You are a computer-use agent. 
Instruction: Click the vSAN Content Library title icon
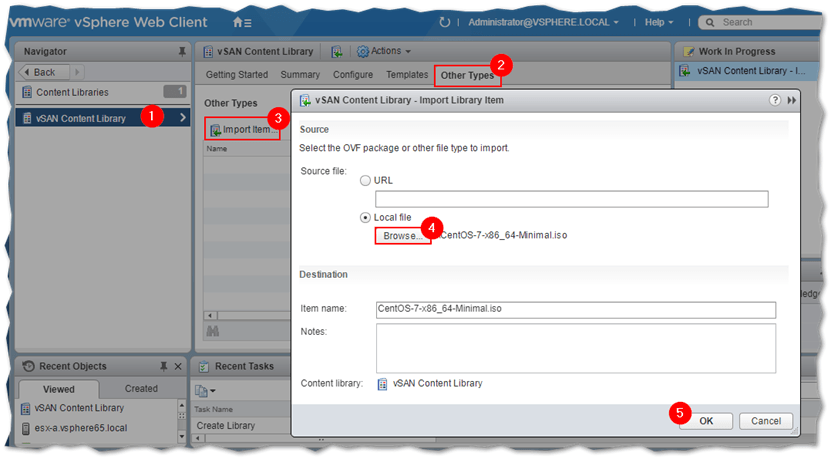[208, 51]
